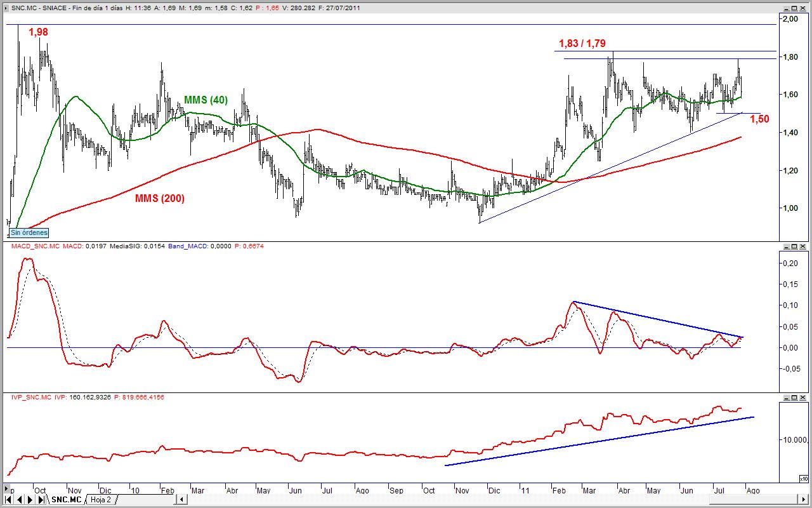812x508 pixels.
Task: Click the 'SNC.MC - SNIACE' chart title
Action: pos(39,8)
